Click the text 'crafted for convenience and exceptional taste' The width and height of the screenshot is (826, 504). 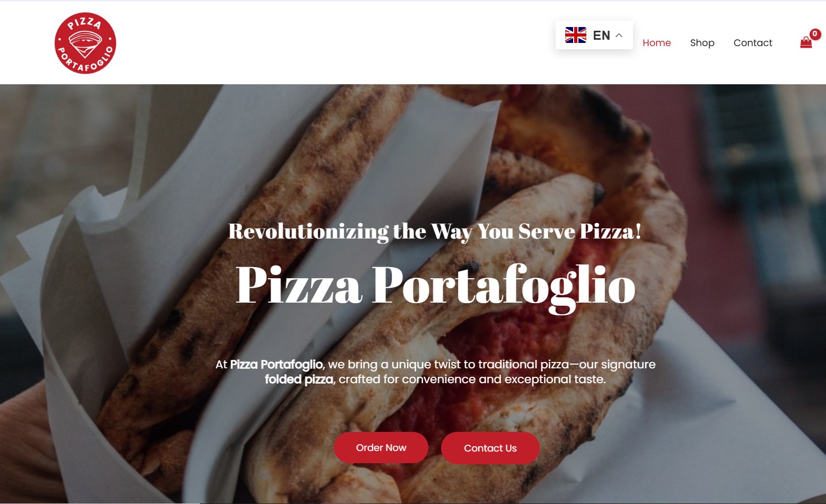click(472, 379)
